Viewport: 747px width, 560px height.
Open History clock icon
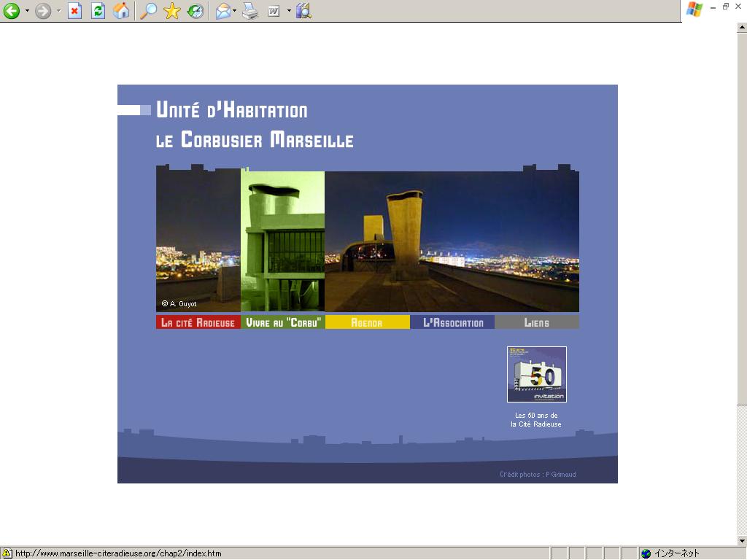tap(196, 10)
